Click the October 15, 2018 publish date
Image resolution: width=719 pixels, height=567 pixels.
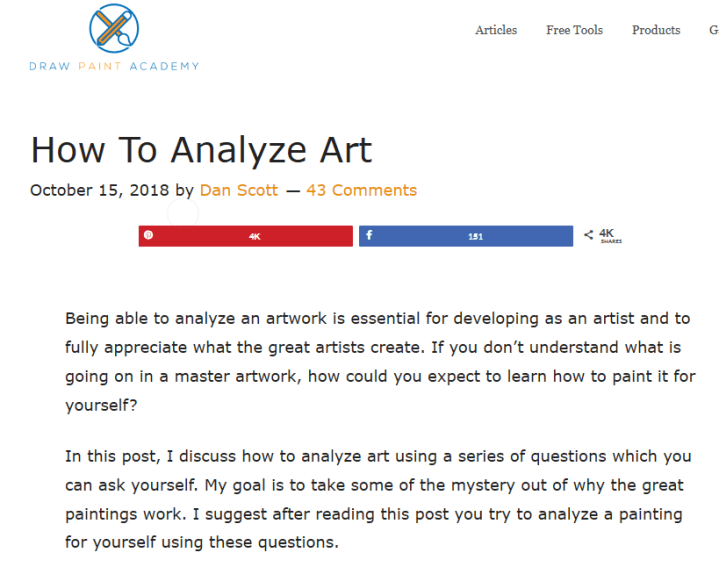pyautogui.click(x=100, y=190)
